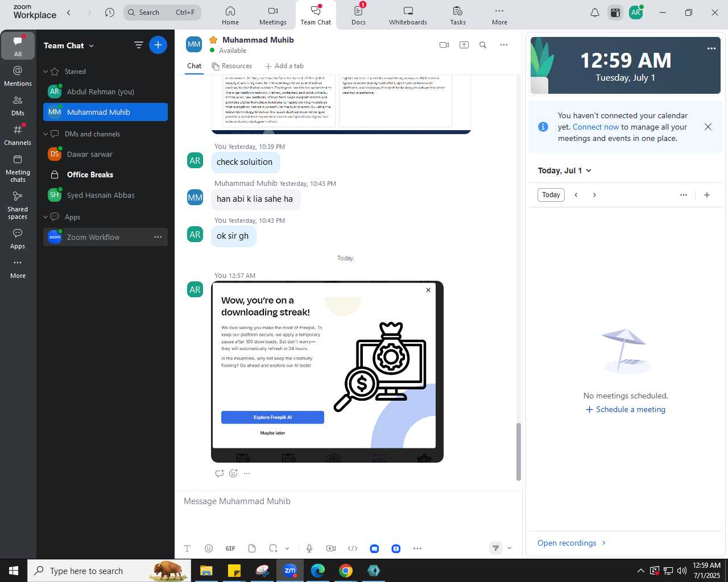Click the Search box
The height and width of the screenshot is (582, 728).
(x=162, y=13)
